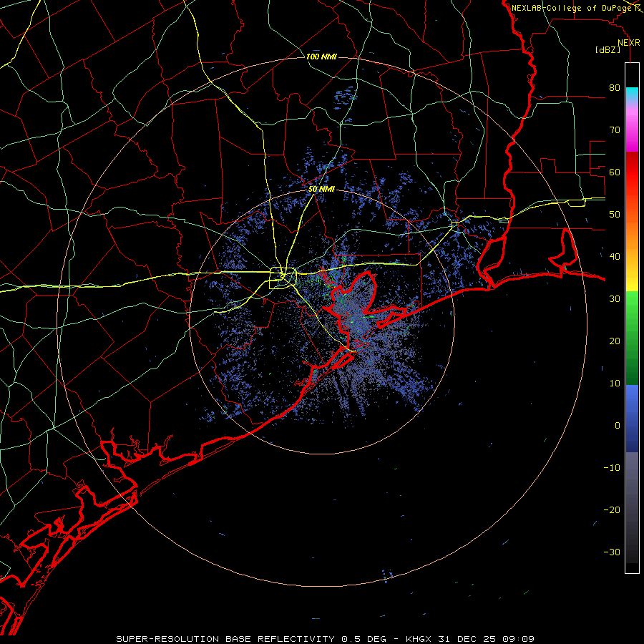Viewport: 644px width, 644px height.
Task: Click the 20 value on the dBZ scale
Action: 615,341
